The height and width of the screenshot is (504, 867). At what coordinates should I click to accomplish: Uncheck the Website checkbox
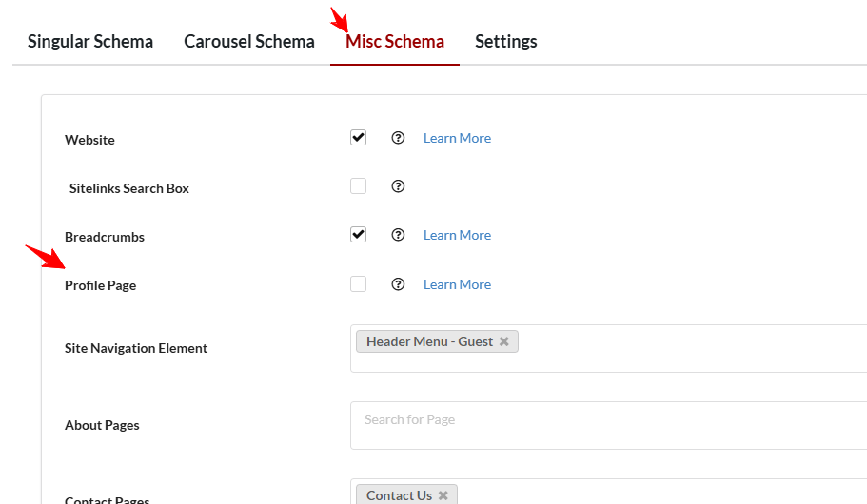coord(358,138)
